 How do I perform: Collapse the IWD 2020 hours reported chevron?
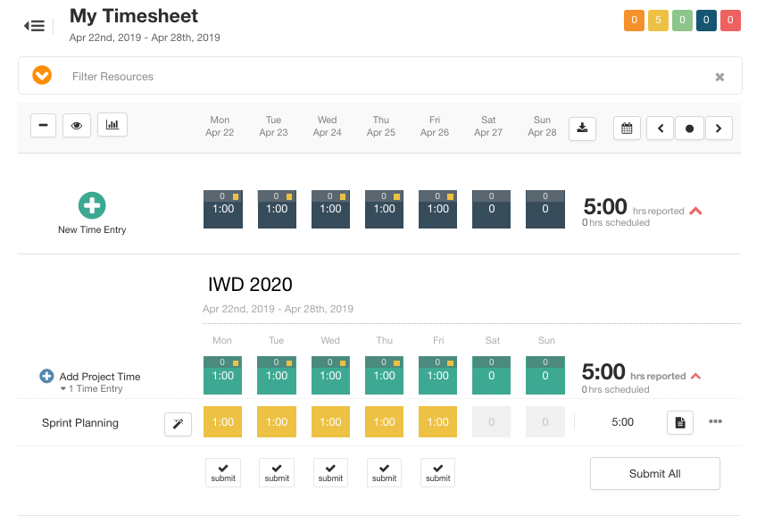(x=694, y=376)
